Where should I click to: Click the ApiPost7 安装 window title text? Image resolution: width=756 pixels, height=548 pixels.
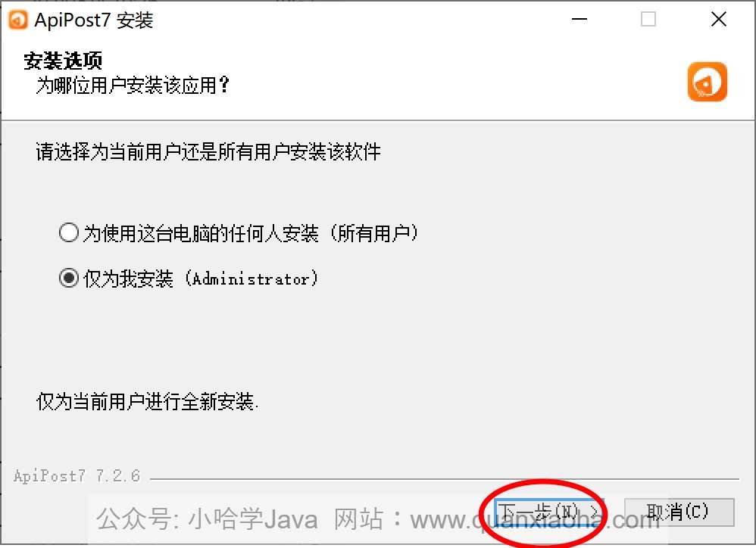click(x=93, y=20)
